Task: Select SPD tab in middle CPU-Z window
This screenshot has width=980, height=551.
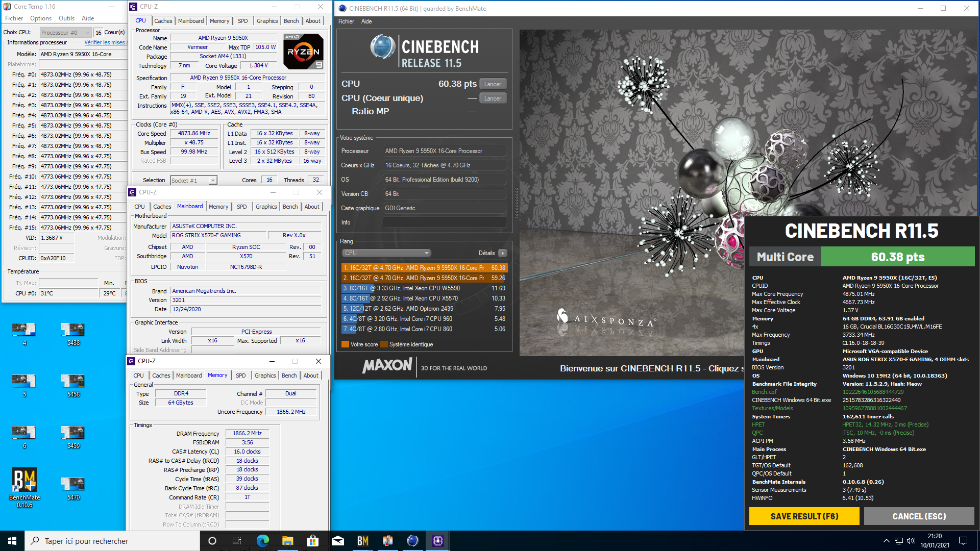Action: 242,207
